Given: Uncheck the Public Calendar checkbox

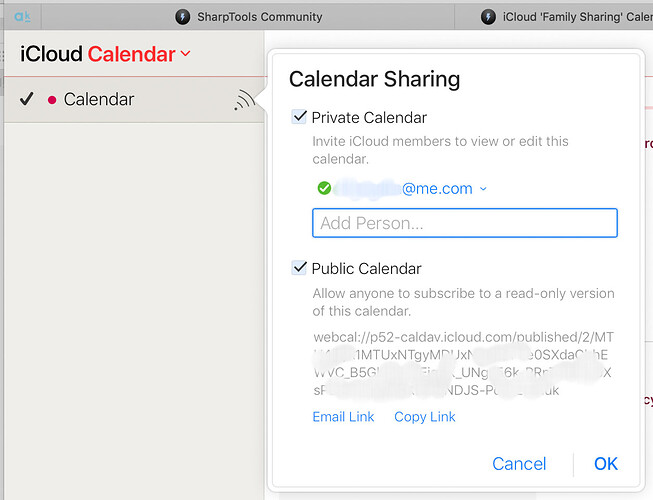Looking at the screenshot, I should coord(299,268).
